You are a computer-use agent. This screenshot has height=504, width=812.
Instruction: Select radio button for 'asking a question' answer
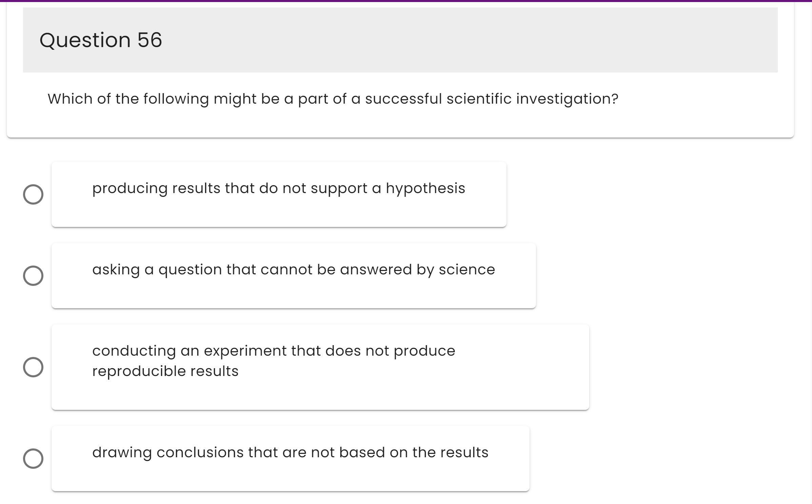pos(33,276)
